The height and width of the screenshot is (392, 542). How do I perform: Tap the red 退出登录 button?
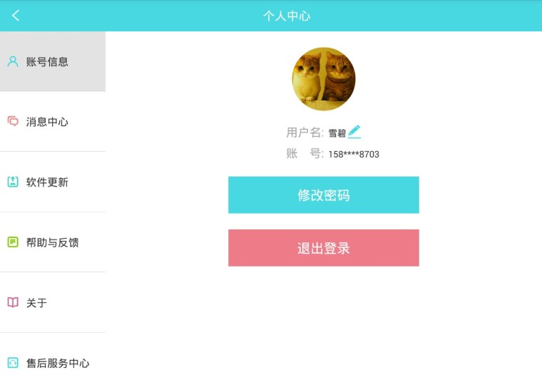click(324, 248)
